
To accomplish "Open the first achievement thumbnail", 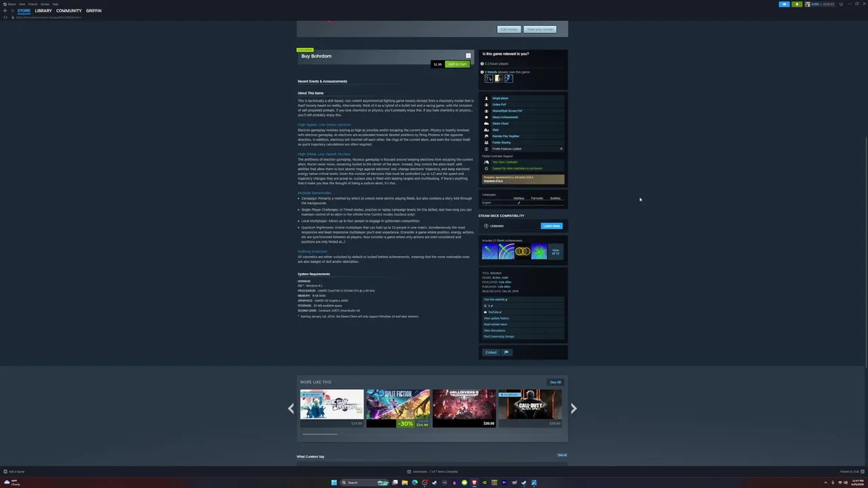I will pos(490,251).
